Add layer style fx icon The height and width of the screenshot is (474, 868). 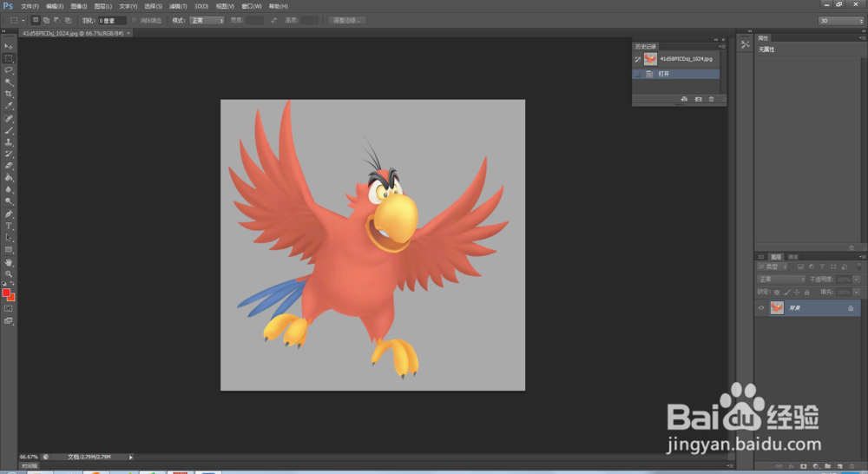[x=791, y=467]
